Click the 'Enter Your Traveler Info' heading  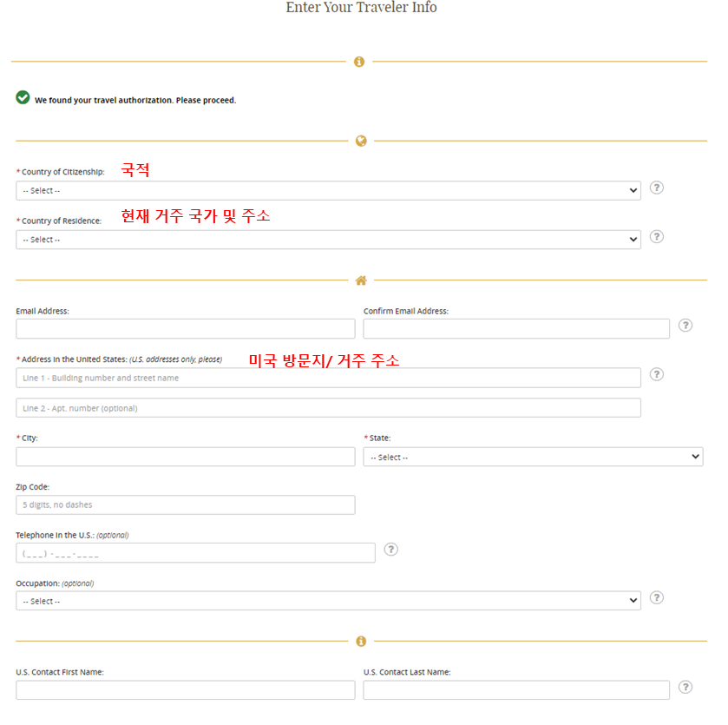click(361, 7)
